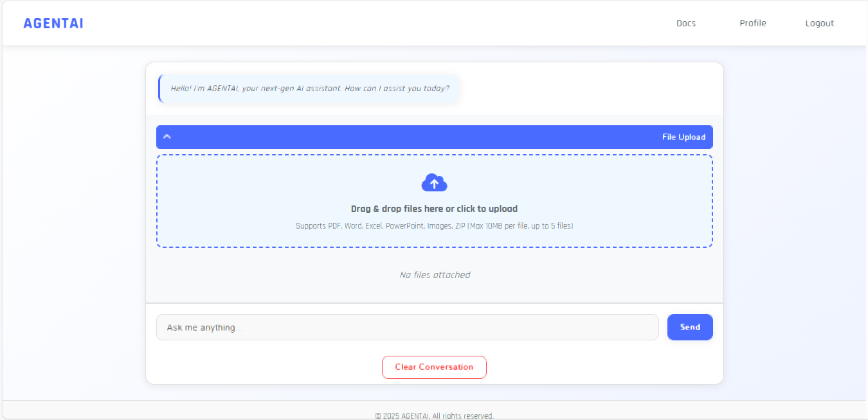The height and width of the screenshot is (420, 868).
Task: Focus the 'Ask me anything' input field
Action: tap(408, 327)
